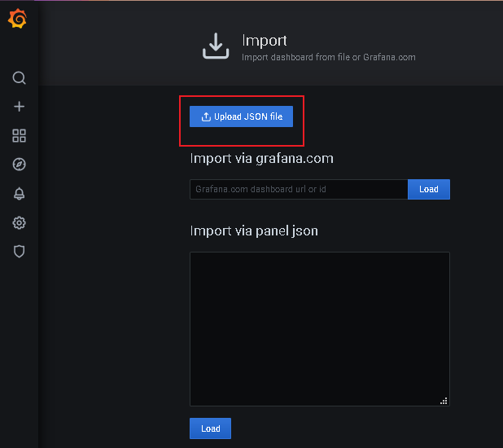Viewport: 503px width, 448px height.
Task: Click the Import page header download icon
Action: coord(216,46)
